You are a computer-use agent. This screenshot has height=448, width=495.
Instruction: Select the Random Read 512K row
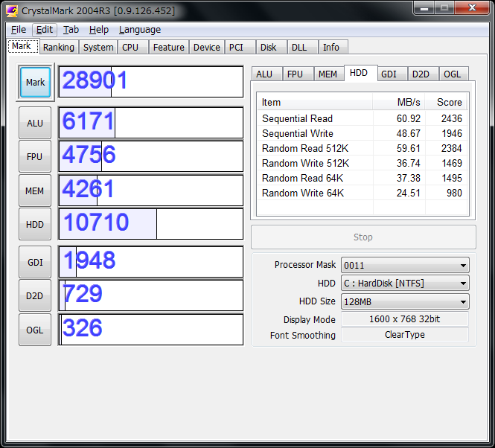pos(362,148)
